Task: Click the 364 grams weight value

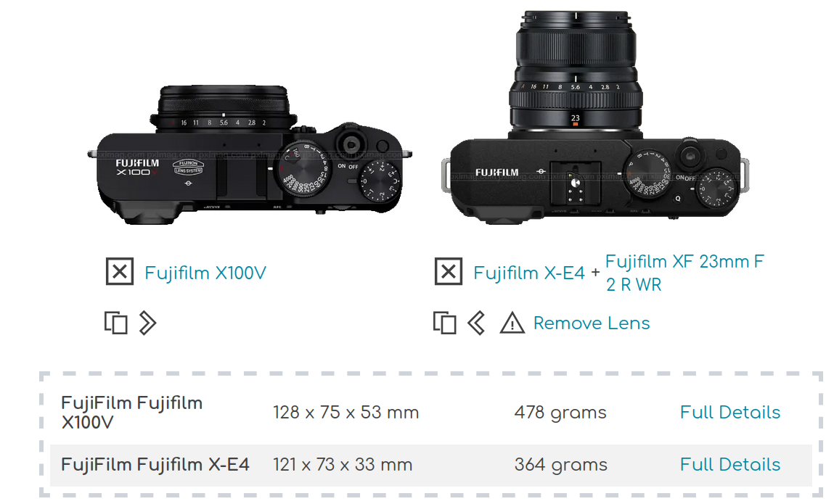Action: [560, 465]
